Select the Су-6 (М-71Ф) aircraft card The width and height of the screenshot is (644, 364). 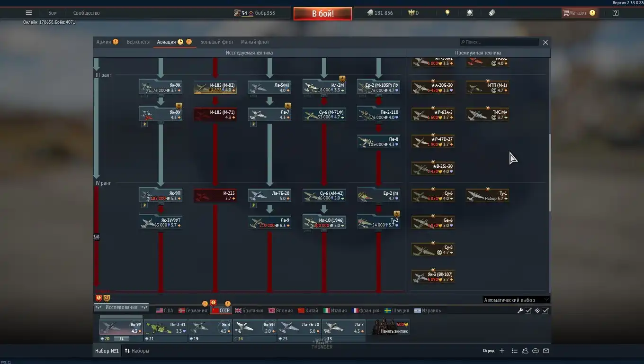click(324, 114)
